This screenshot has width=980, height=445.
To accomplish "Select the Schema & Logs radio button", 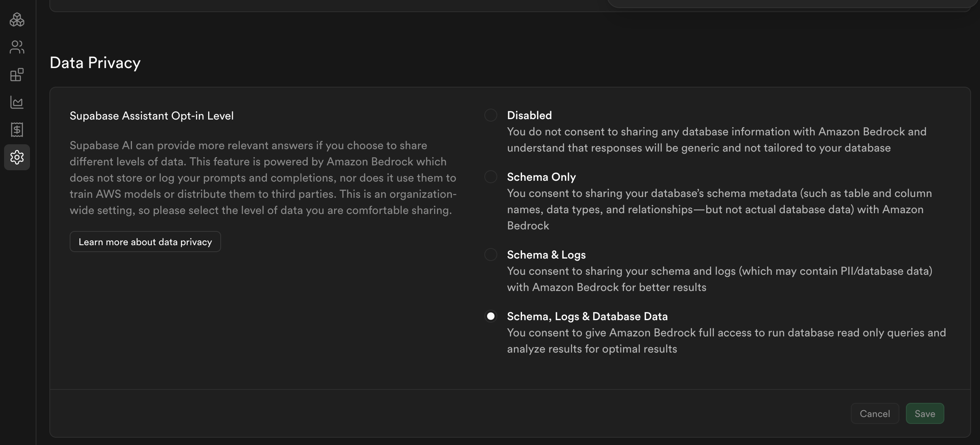I will pos(491,255).
